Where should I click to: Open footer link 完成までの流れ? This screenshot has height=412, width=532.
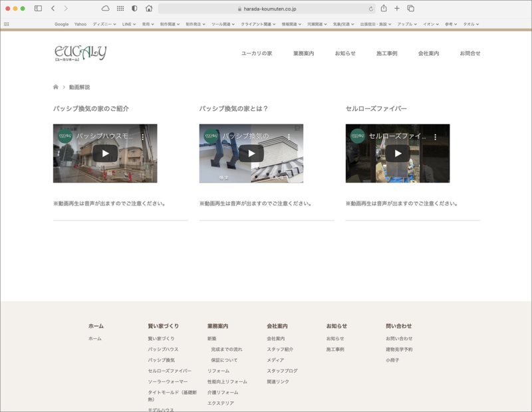click(227, 350)
